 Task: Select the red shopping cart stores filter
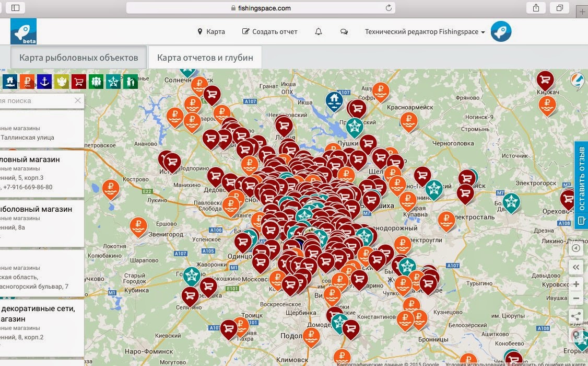(79, 82)
